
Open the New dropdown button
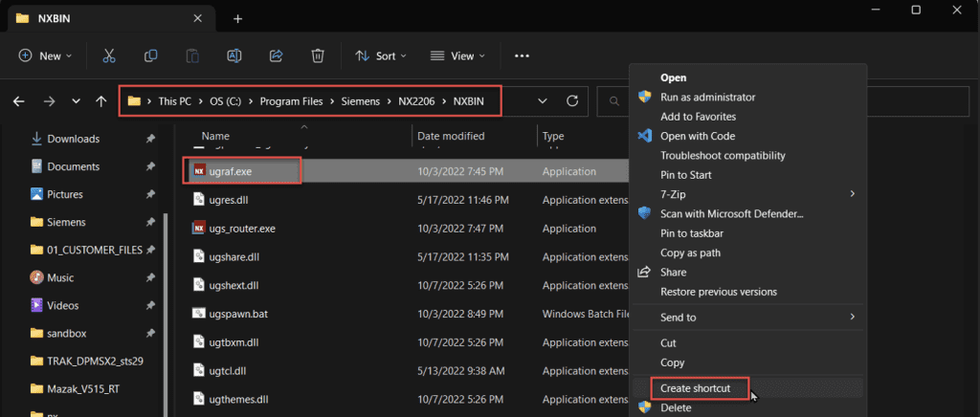tap(46, 55)
